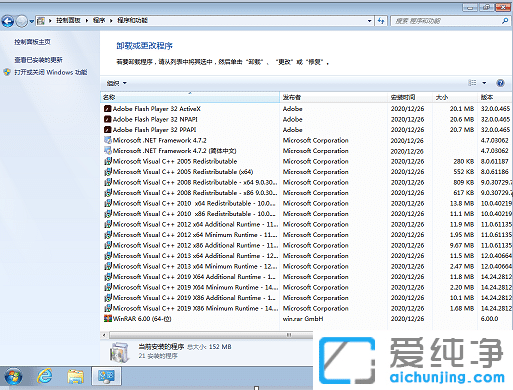The width and height of the screenshot is (513, 390).
Task: Select Visual C++ 2019 X86 Additional Runtime icon
Action: (108, 298)
